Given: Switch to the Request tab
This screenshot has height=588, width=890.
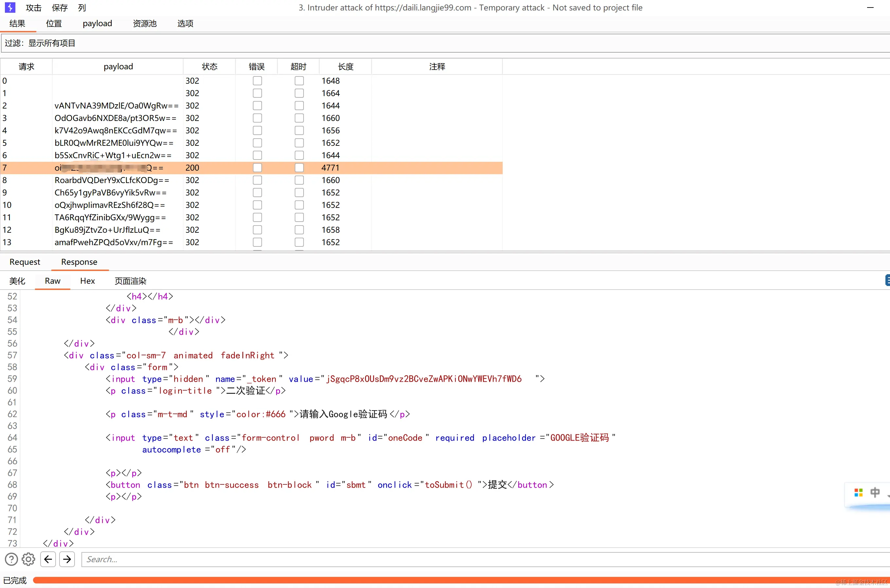Looking at the screenshot, I should click(x=25, y=262).
